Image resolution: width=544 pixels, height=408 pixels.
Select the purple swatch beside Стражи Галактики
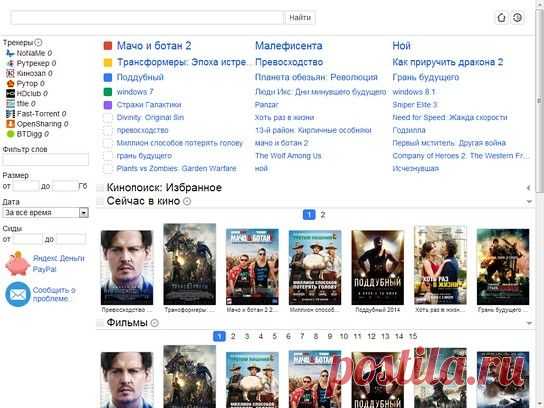[108, 105]
